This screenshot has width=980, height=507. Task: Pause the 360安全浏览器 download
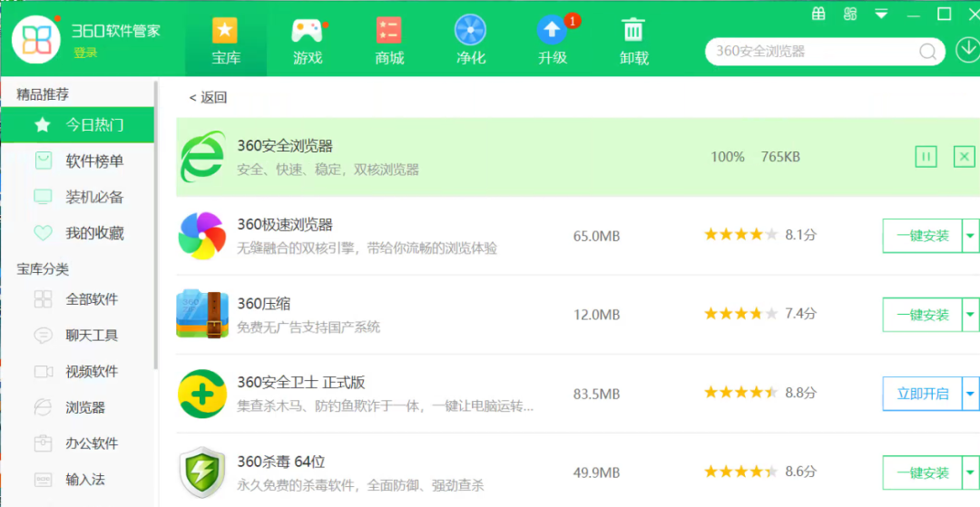(x=926, y=157)
